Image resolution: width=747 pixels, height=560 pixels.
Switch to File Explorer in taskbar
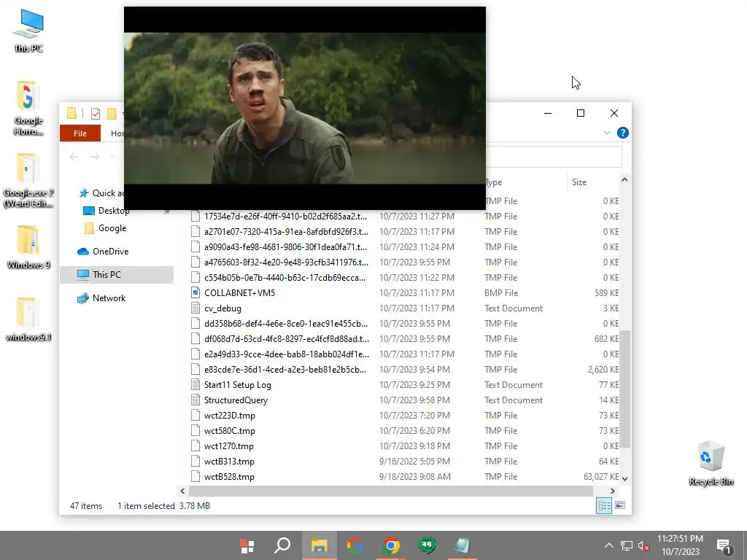point(319,545)
